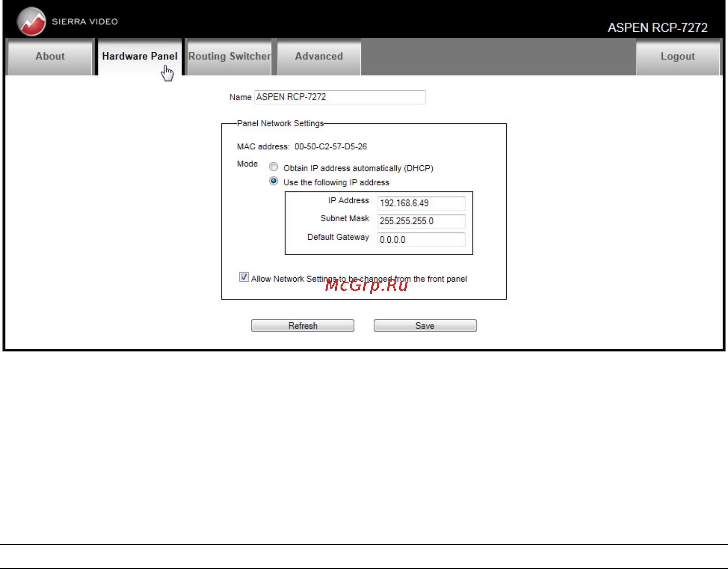Click the Subnet Mask field
The height and width of the screenshot is (569, 728).
[x=421, y=221]
